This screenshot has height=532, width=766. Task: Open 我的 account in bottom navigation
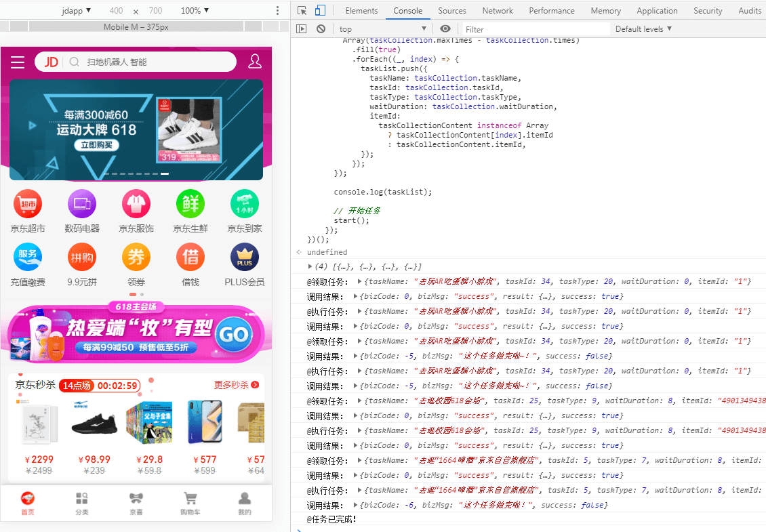point(245,503)
